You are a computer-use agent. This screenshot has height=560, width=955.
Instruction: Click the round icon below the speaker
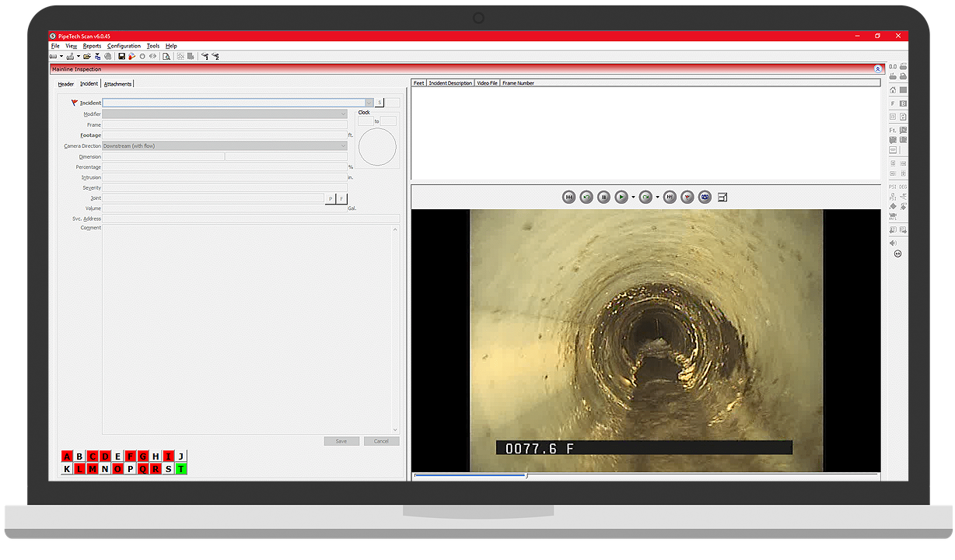pyautogui.click(x=897, y=254)
